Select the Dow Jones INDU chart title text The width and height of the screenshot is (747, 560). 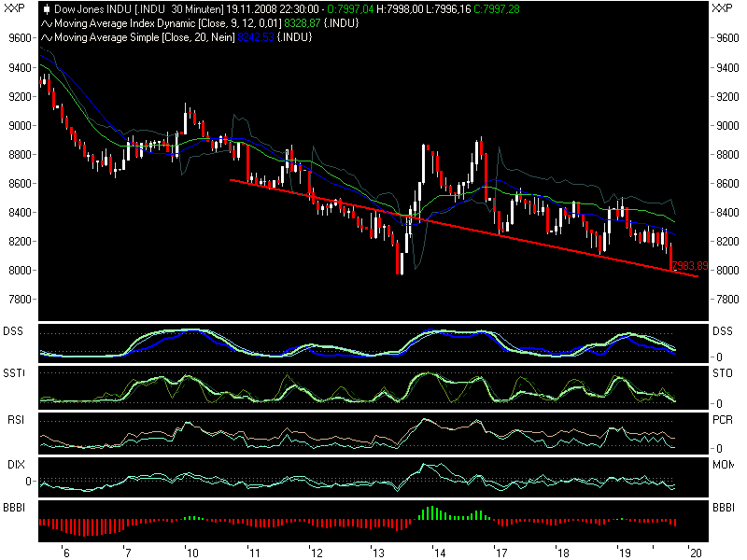139,9
